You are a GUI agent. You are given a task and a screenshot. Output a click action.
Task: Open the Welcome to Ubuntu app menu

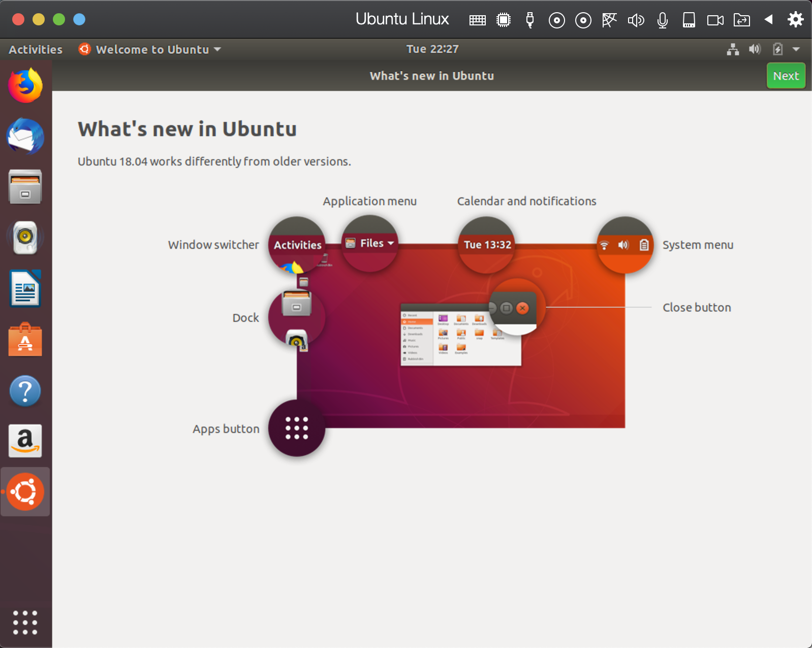(x=150, y=49)
